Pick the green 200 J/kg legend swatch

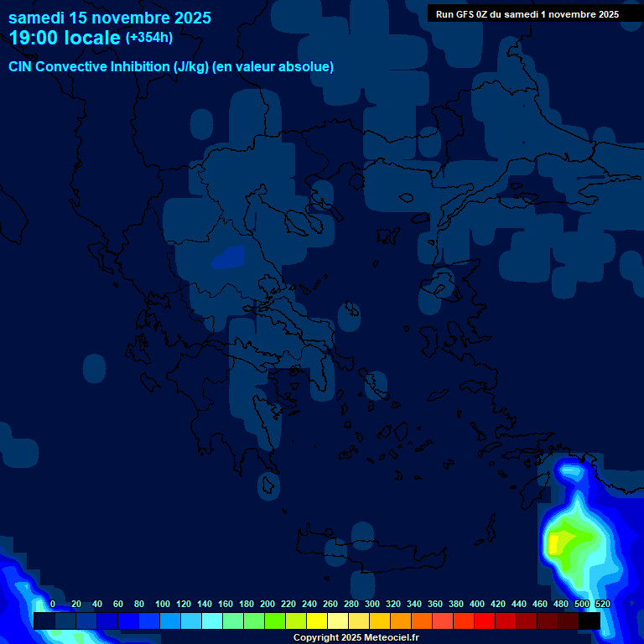click(x=275, y=621)
